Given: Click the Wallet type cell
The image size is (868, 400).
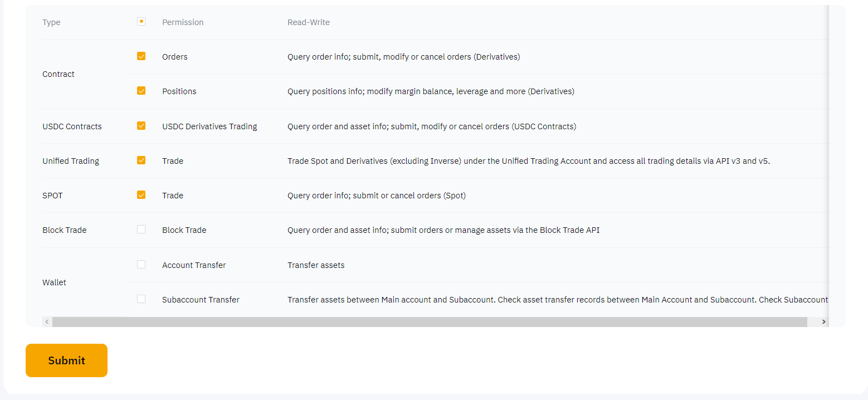Looking at the screenshot, I should (x=54, y=282).
